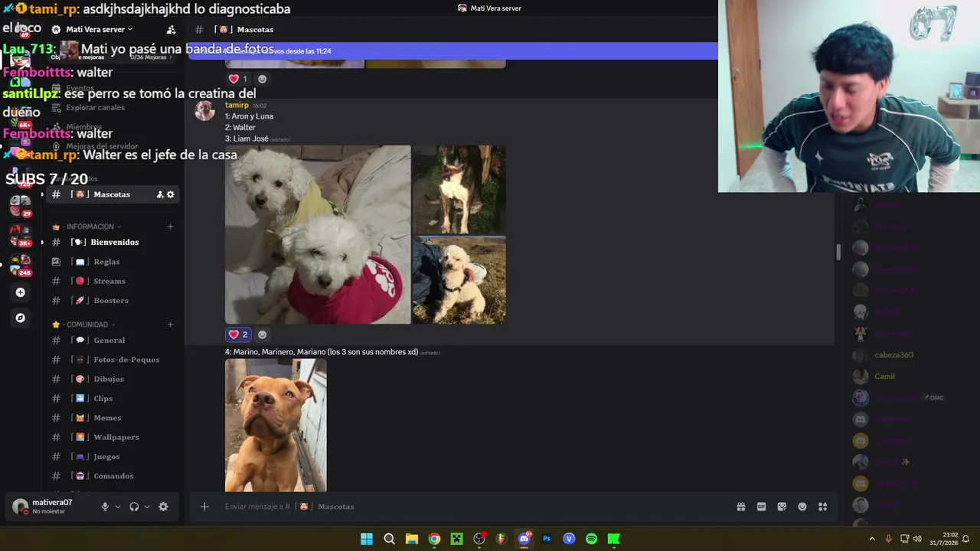Add a channel to INFORMACION category
Screen dimensions: 980x551
click(170, 227)
